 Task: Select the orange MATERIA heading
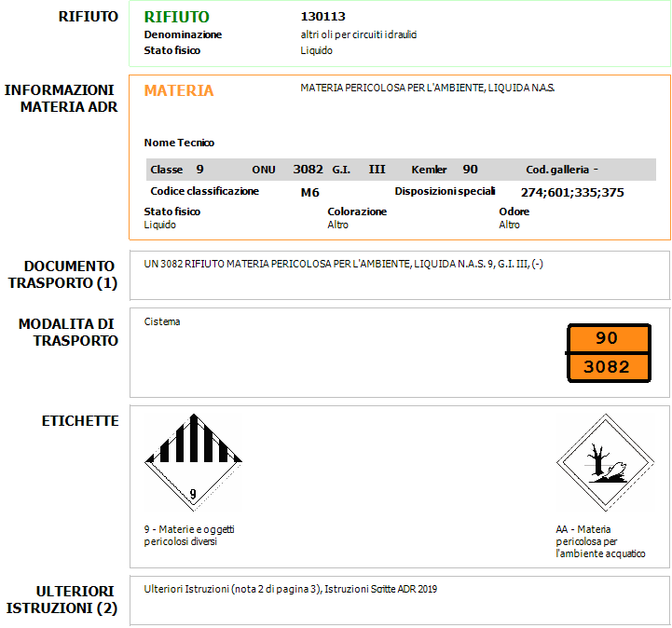[178, 90]
